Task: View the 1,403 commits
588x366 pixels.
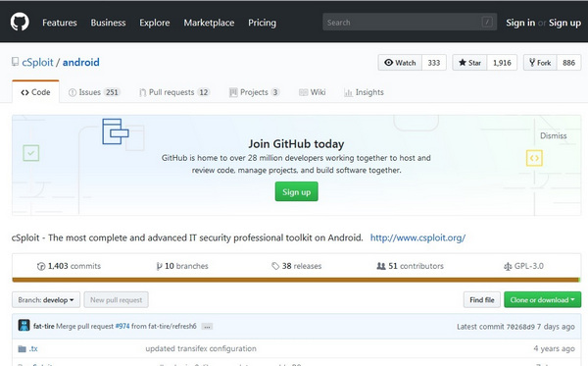Action: coord(70,266)
